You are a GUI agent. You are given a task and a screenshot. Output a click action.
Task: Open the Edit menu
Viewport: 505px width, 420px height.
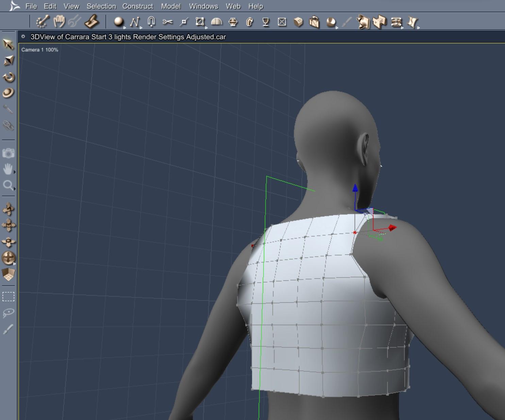[50, 6]
